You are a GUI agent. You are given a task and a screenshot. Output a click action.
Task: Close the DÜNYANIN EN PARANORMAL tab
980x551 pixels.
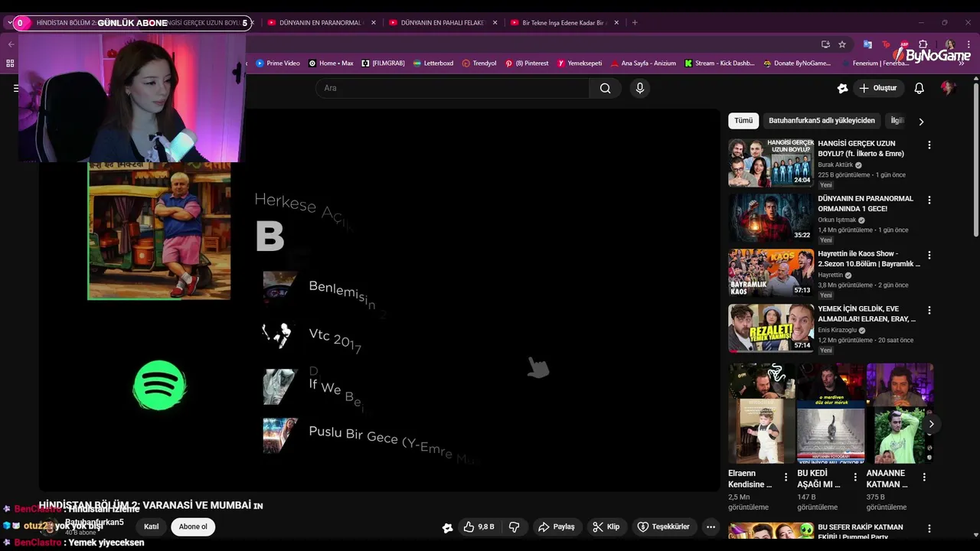coord(374,22)
